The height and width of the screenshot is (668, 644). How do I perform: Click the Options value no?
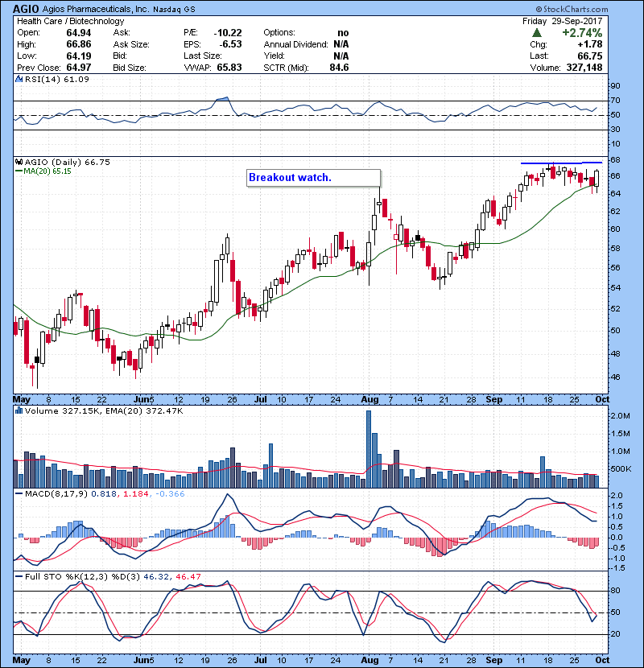[x=343, y=33]
